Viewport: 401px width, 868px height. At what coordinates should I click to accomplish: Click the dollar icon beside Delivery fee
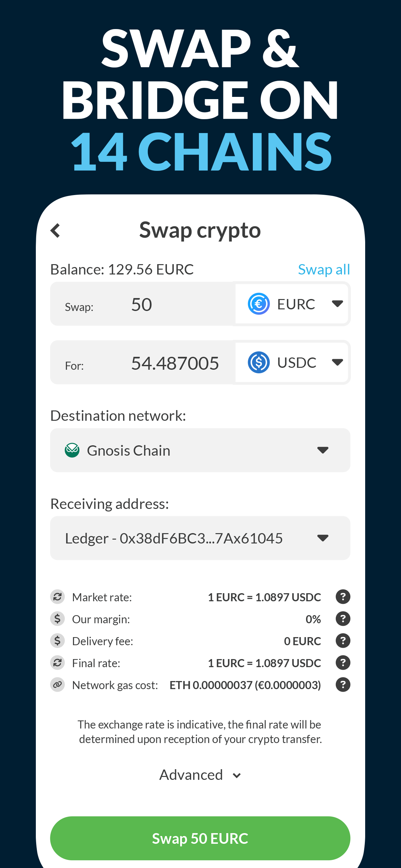57,641
